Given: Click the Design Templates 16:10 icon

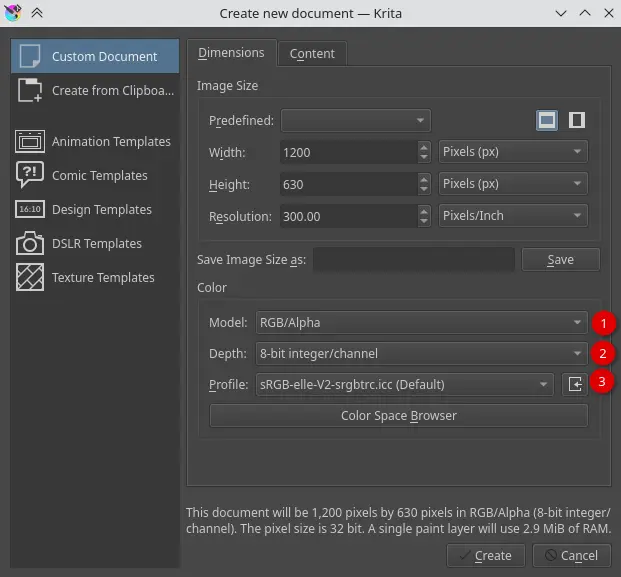Looking at the screenshot, I should (x=30, y=209).
